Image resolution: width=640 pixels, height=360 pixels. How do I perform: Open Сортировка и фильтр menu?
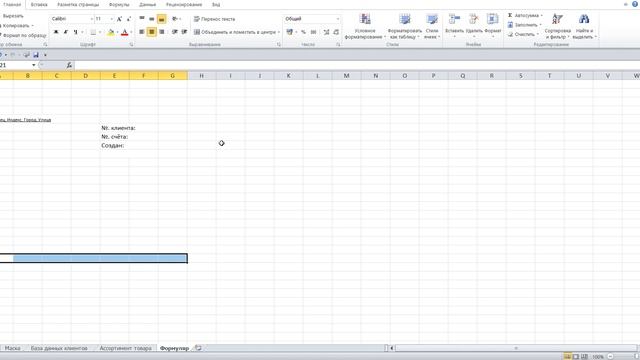558,26
